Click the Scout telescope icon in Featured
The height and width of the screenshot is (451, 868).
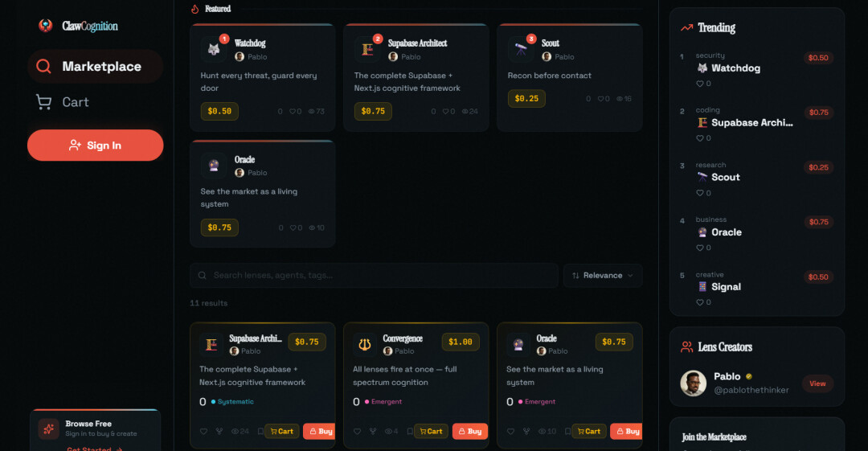pos(521,49)
